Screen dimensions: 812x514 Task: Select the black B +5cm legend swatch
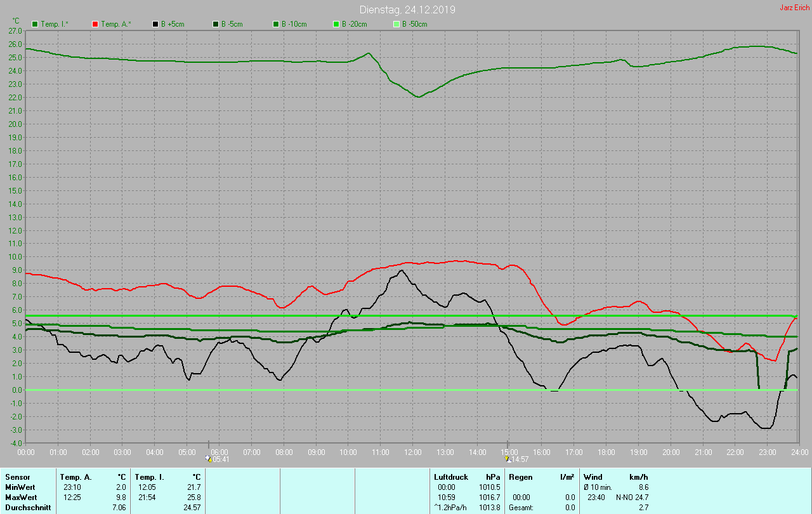(x=155, y=24)
